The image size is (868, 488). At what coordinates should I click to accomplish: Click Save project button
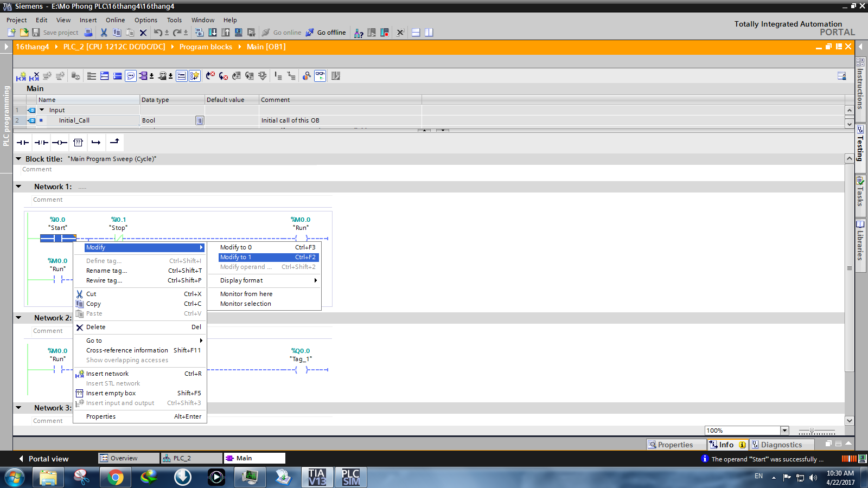point(55,33)
